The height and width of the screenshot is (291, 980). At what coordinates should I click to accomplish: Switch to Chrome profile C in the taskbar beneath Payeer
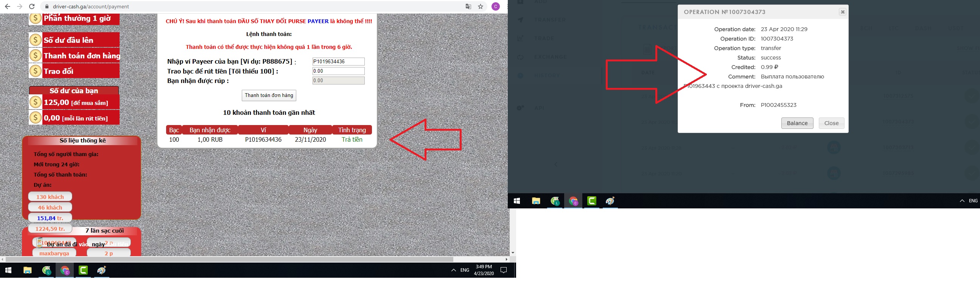573,201
